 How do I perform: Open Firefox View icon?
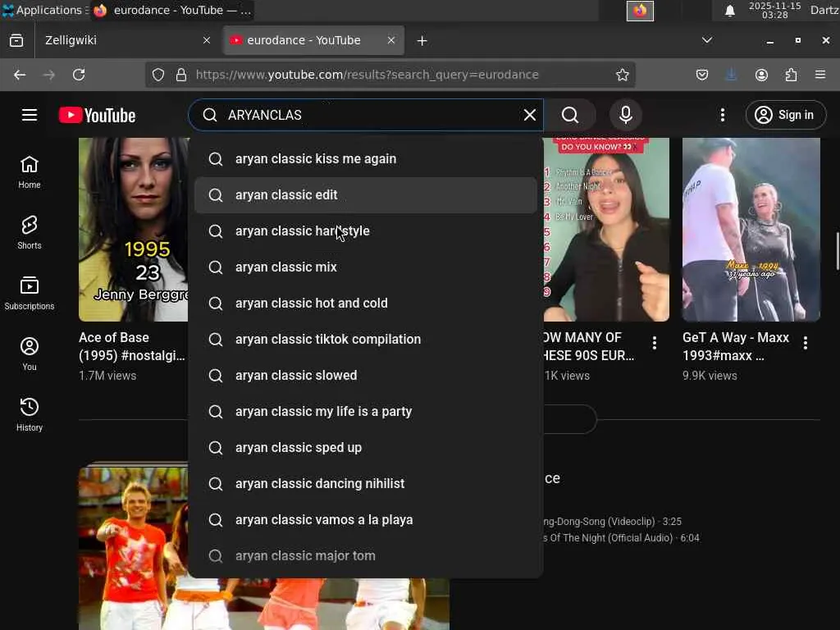click(x=16, y=40)
